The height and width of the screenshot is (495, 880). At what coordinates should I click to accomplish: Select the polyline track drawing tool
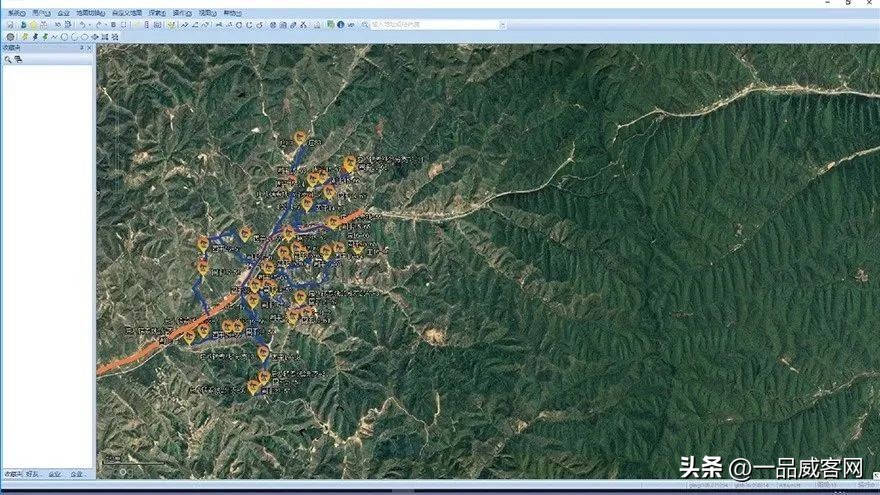pos(54,36)
